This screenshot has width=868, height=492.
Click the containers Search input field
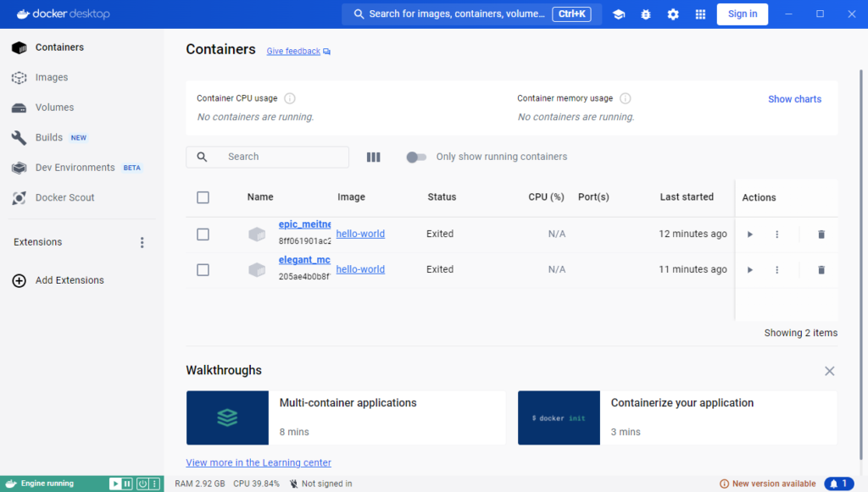coord(267,157)
